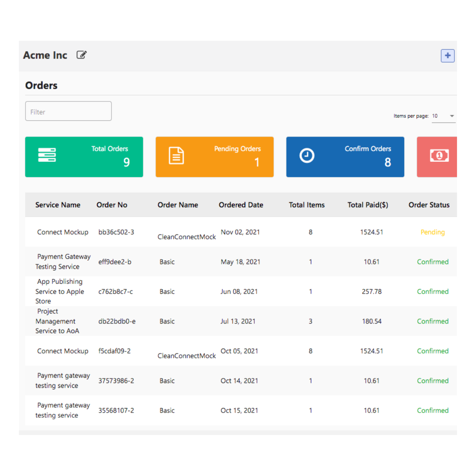
Task: Click order number bb36c502-3
Action: click(x=116, y=232)
